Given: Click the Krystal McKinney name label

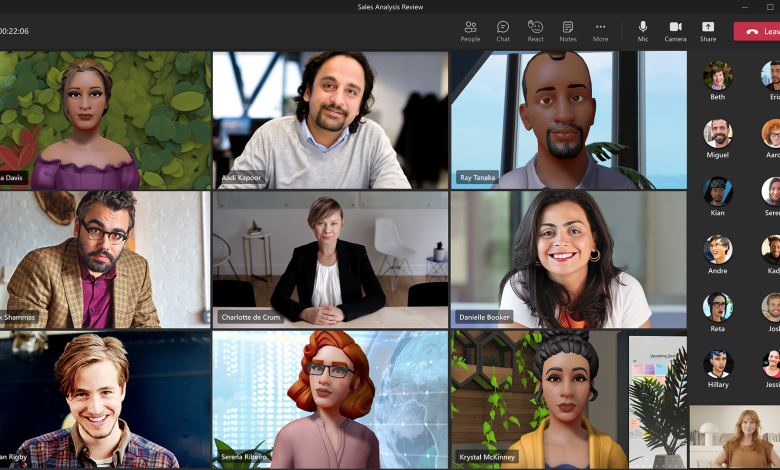Looking at the screenshot, I should pyautogui.click(x=487, y=457).
